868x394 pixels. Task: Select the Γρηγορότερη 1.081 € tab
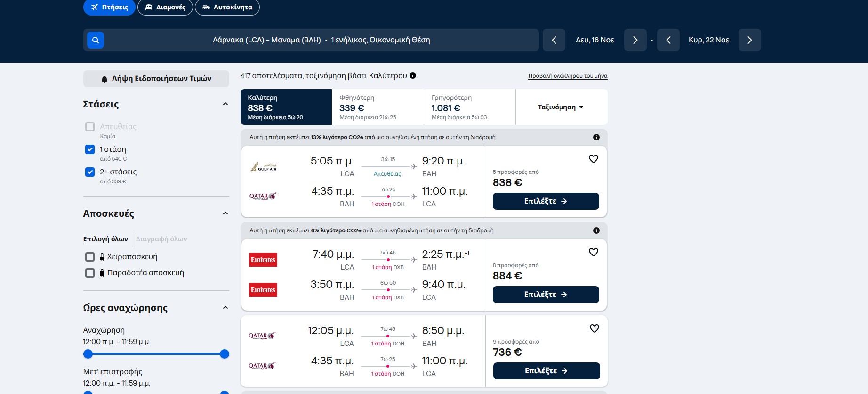[x=470, y=107]
